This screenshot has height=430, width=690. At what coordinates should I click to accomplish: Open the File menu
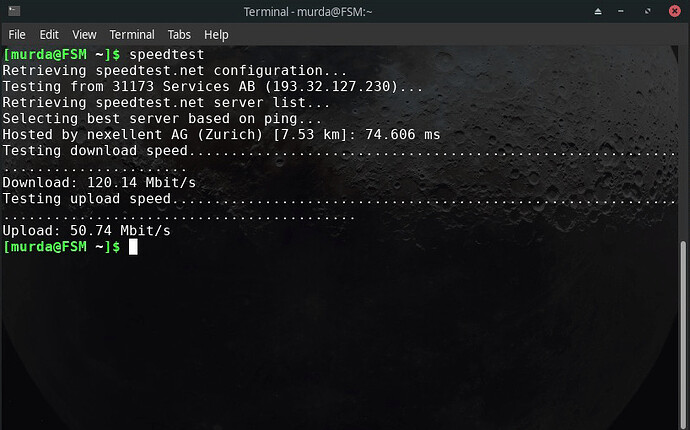click(x=17, y=34)
